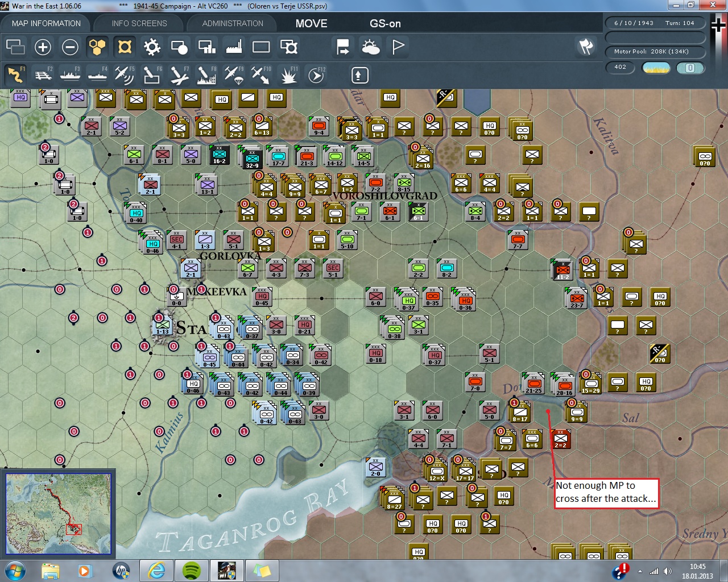The width and height of the screenshot is (728, 582).
Task: Select the SEC 4-1 security unit
Action: click(x=177, y=240)
